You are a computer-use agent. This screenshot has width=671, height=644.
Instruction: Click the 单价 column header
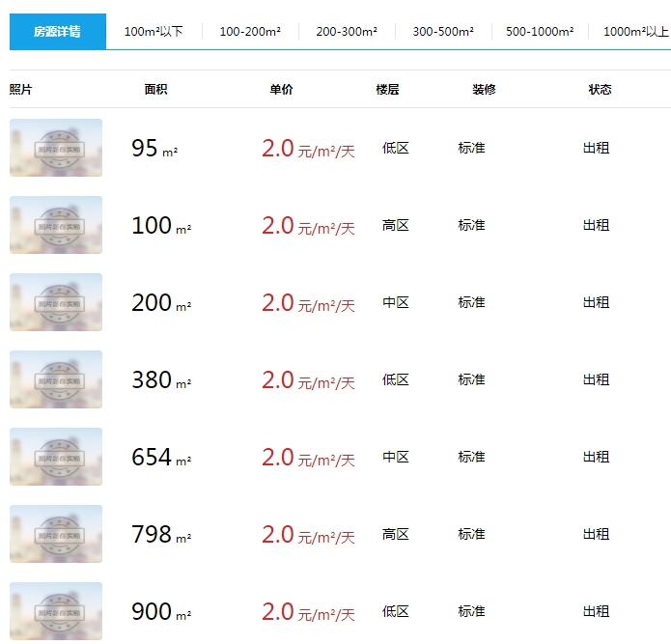[x=282, y=90]
